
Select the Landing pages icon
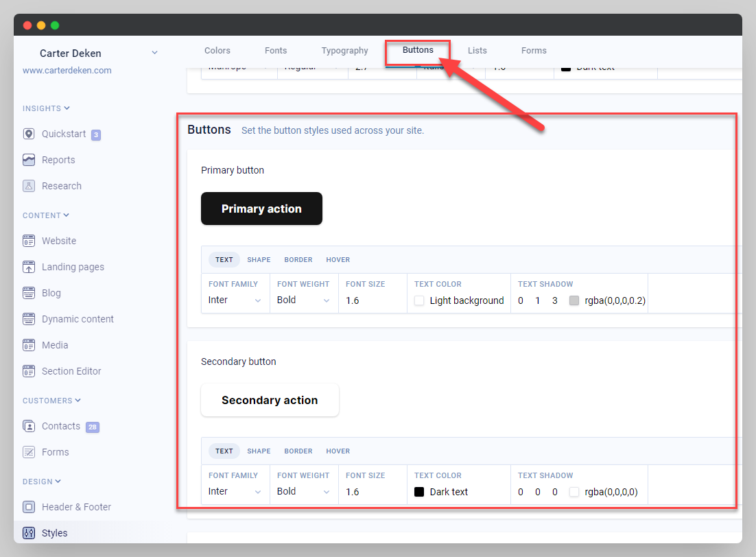[29, 267]
